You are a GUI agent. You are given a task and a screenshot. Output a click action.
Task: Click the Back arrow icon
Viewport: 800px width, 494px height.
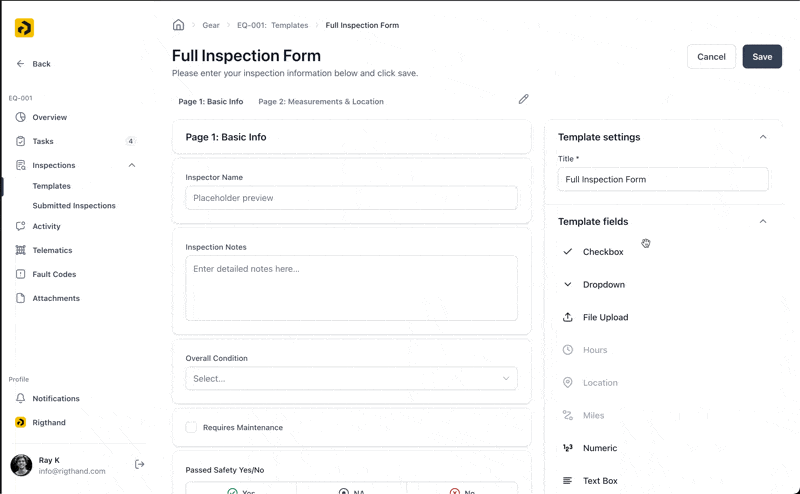[x=20, y=64]
